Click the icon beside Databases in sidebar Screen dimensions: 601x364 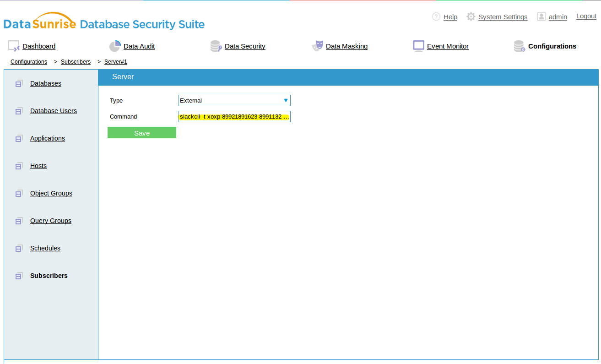pyautogui.click(x=19, y=84)
